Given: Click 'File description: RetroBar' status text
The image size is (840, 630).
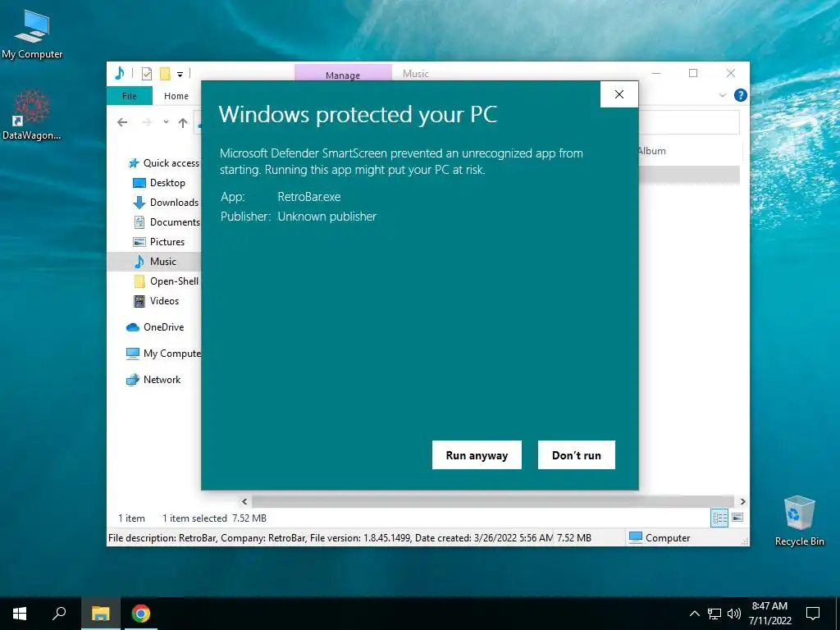Looking at the screenshot, I should (x=163, y=538).
